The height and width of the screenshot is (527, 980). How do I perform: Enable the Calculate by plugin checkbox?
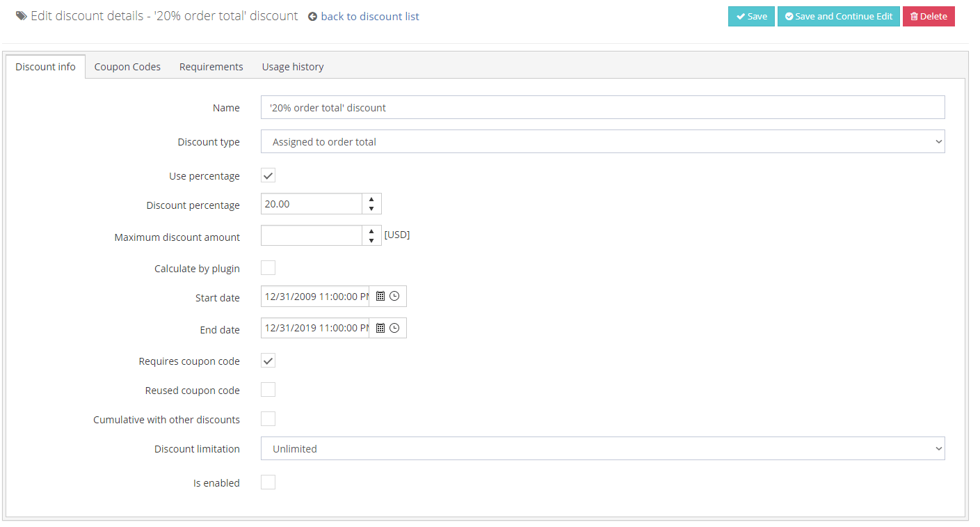[268, 268]
